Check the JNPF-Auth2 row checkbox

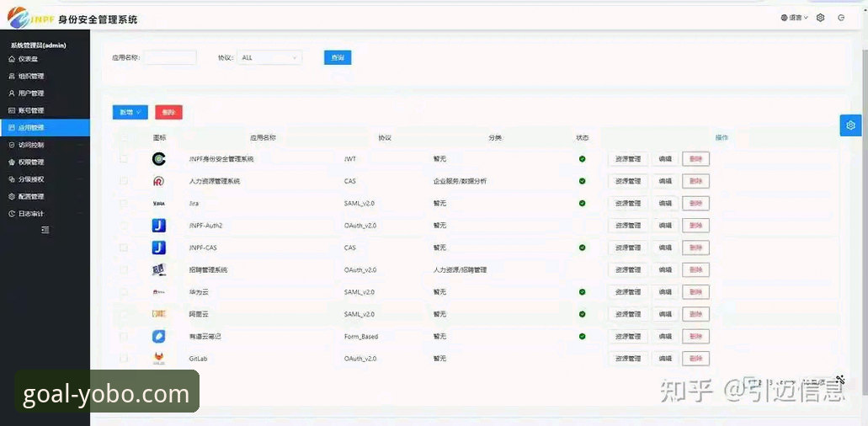124,225
